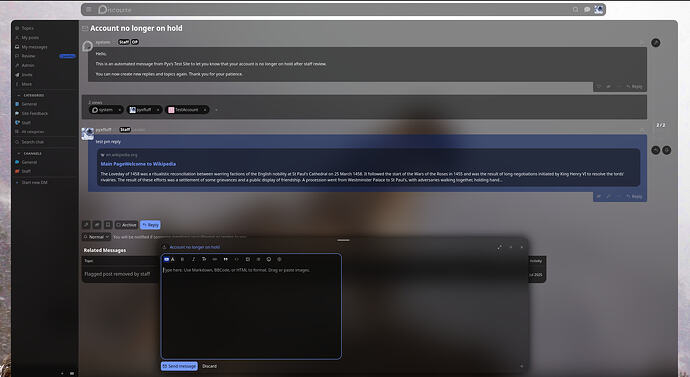The width and height of the screenshot is (690, 377).
Task: Reply to the system post
Action: coord(634,87)
